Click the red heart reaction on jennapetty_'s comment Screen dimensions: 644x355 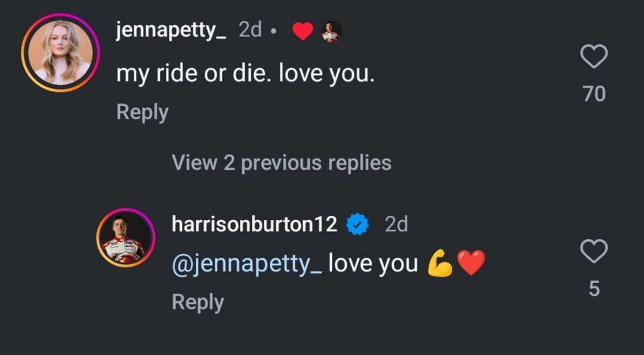[x=303, y=29]
